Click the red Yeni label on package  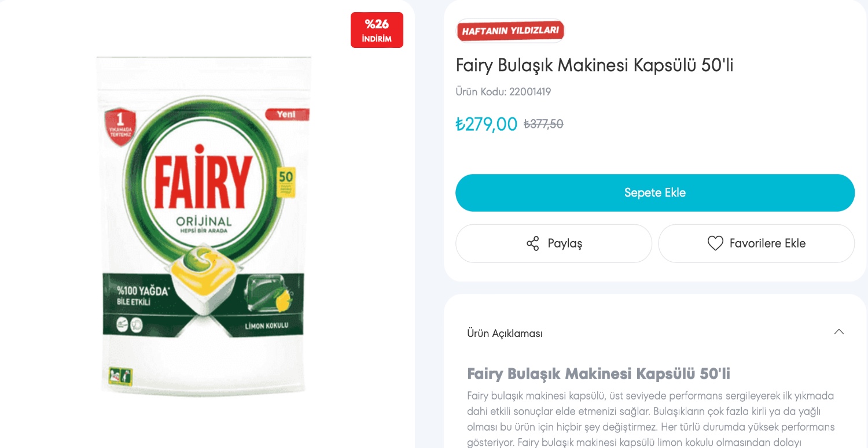click(286, 114)
